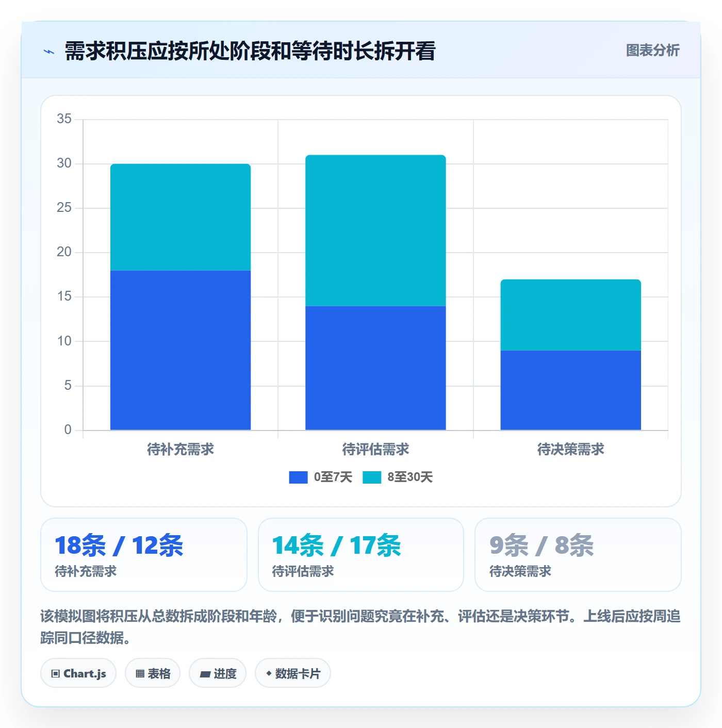Click the y-axis value 35
The image size is (722, 728).
(x=64, y=119)
